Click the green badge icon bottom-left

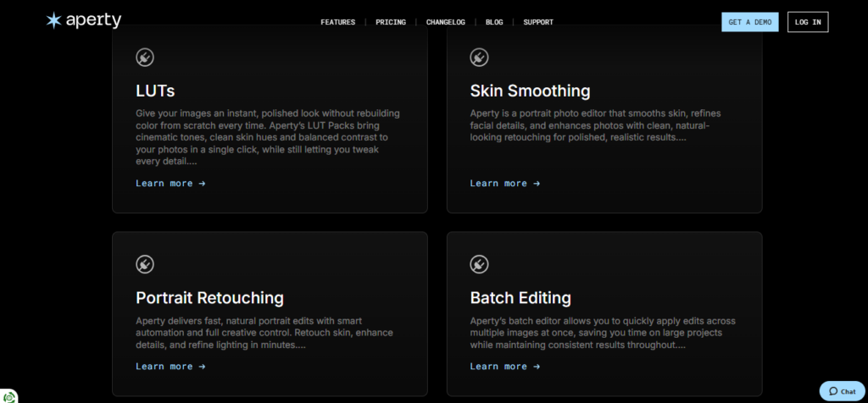pos(8,395)
